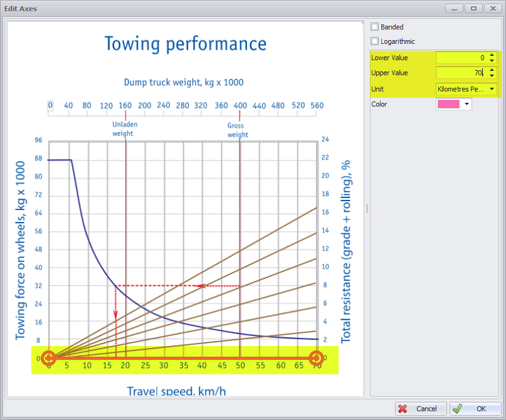Click the OK button

(475, 409)
